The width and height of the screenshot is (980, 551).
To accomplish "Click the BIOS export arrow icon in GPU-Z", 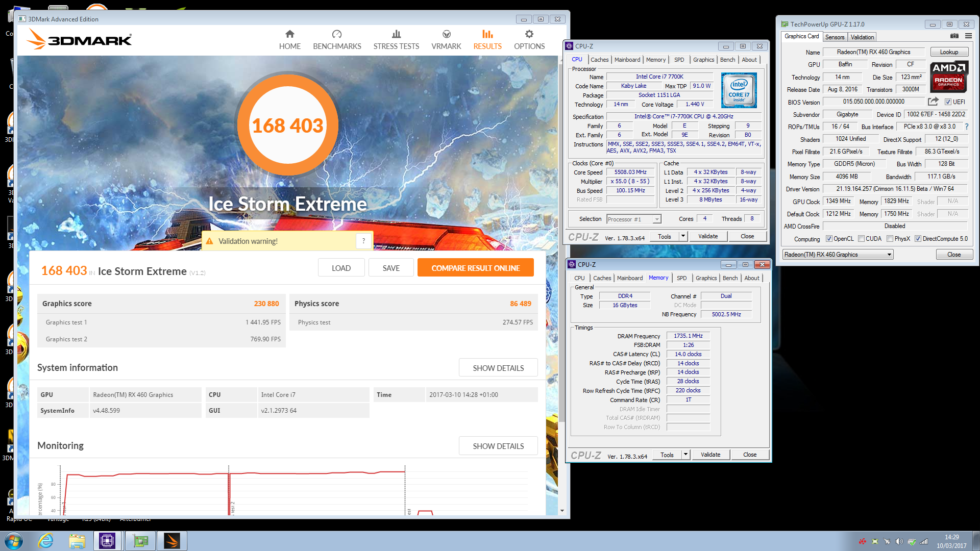I will coord(933,102).
